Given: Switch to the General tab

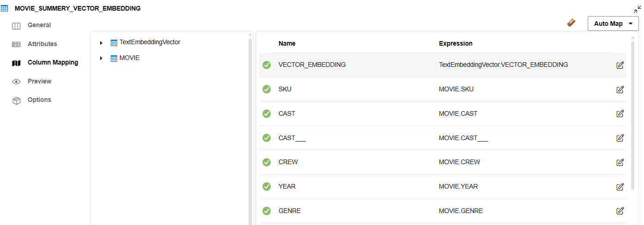Looking at the screenshot, I should (39, 25).
